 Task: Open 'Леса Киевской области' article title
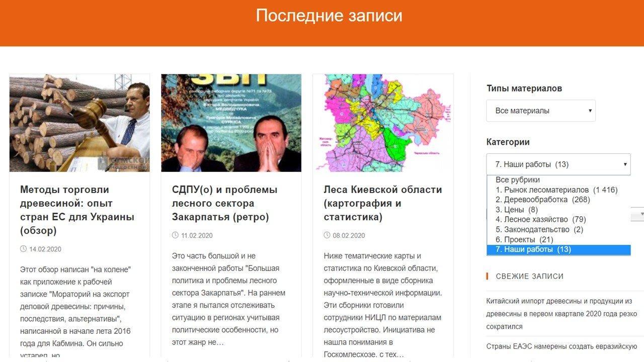click(x=382, y=203)
